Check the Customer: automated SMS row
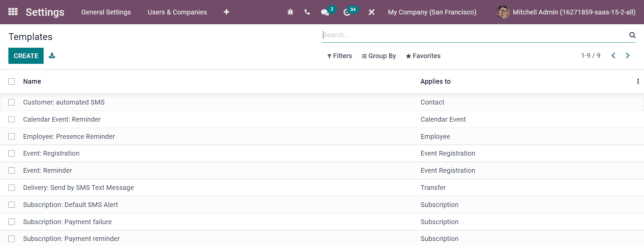 click(12, 102)
